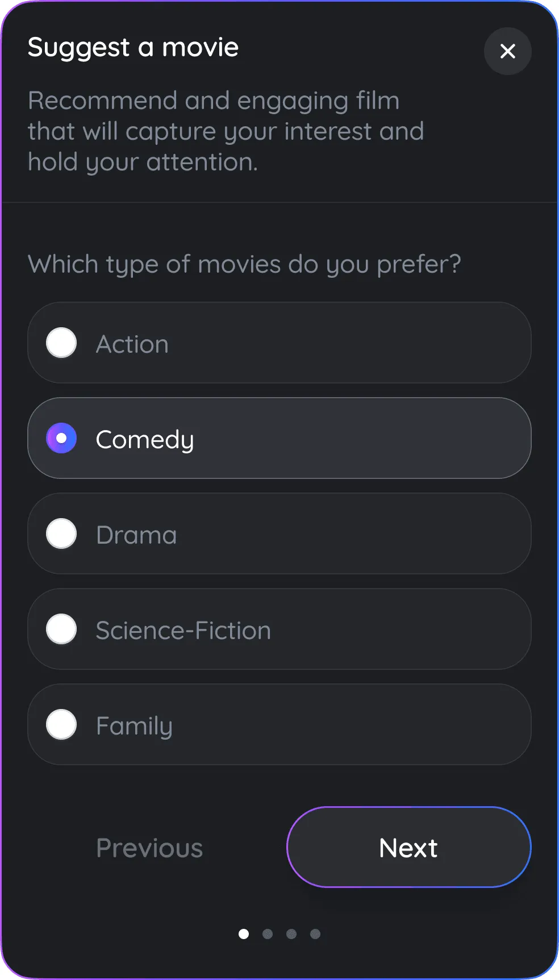
Task: Click the Action option label text
Action: coord(132,344)
